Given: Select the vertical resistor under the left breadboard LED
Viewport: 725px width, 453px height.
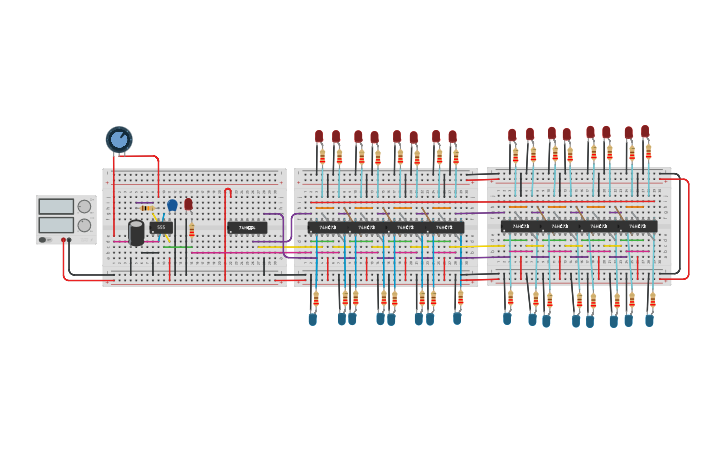Looking at the screenshot, I should [x=191, y=230].
